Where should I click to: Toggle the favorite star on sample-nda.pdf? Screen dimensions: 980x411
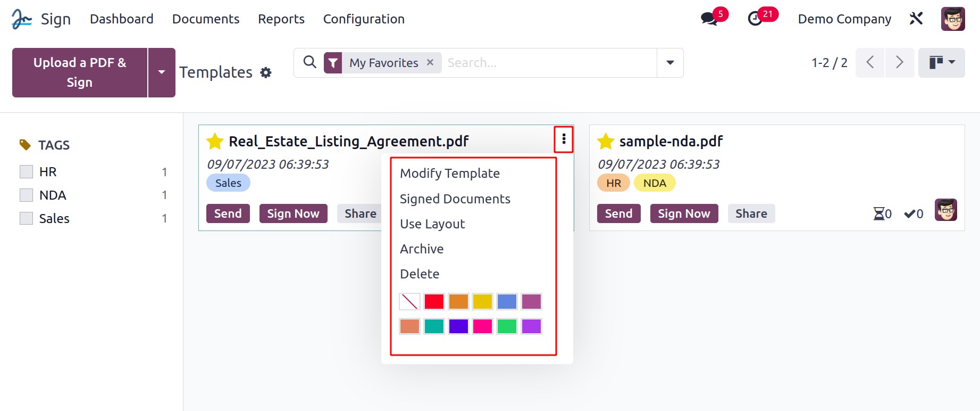tap(606, 142)
